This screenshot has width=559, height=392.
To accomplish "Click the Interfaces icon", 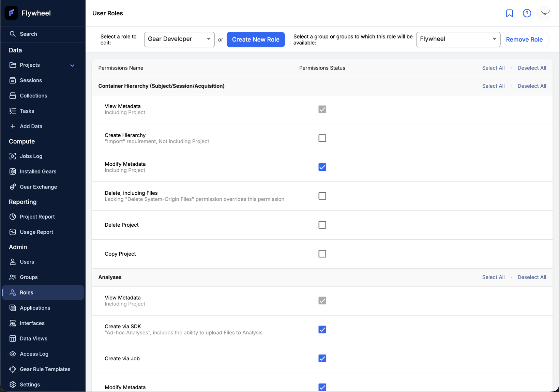I will click(13, 323).
